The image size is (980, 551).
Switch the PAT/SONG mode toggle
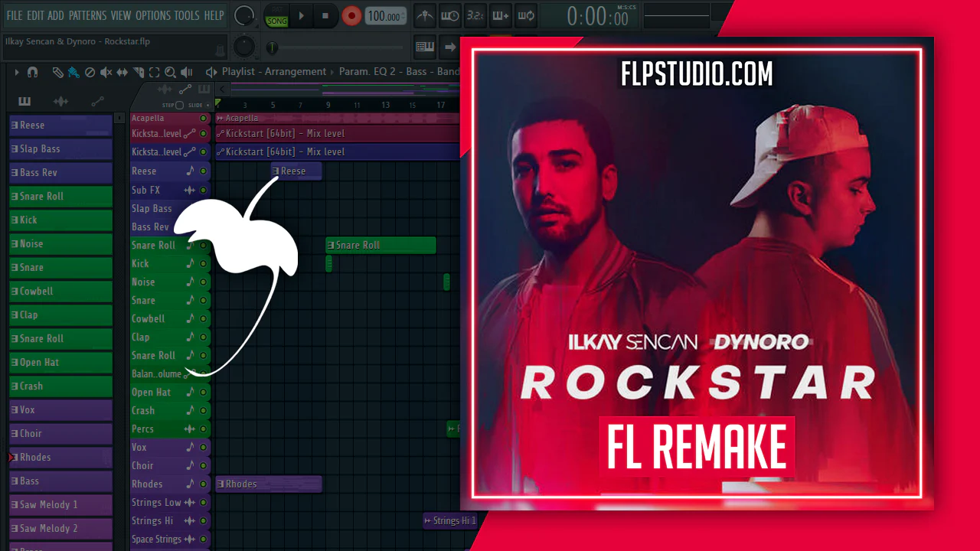click(x=276, y=15)
